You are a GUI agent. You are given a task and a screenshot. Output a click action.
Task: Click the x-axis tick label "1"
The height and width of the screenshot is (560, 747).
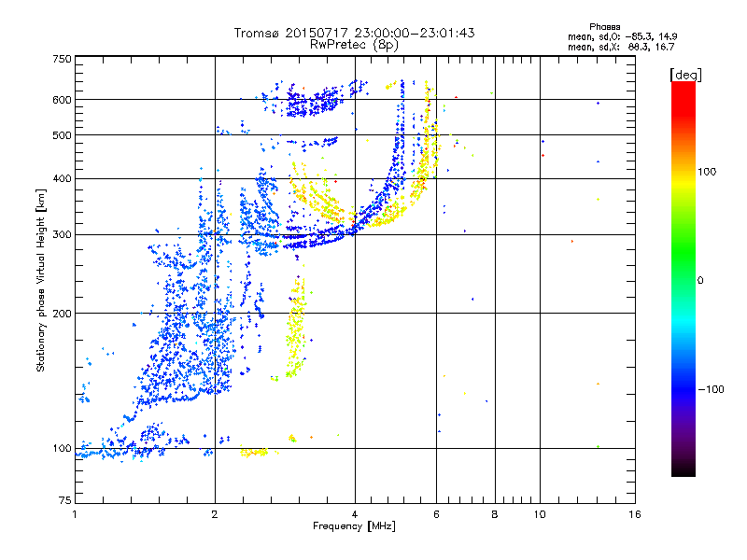pyautogui.click(x=75, y=514)
